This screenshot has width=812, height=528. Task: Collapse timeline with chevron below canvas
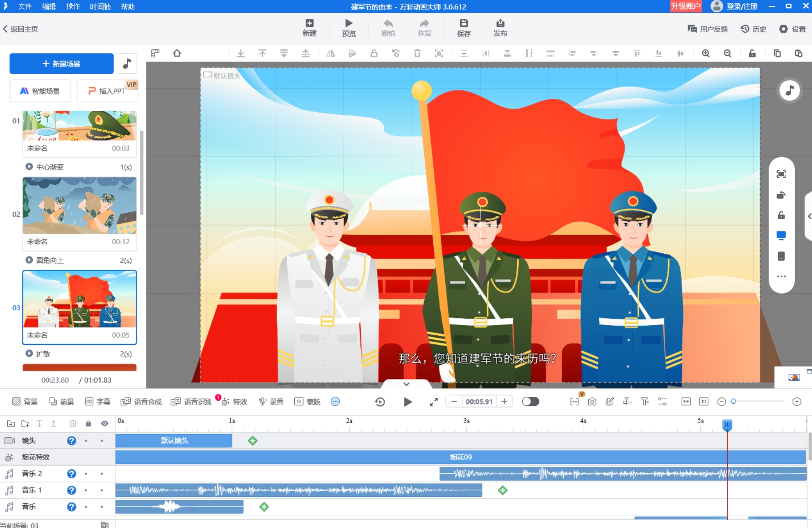406,384
